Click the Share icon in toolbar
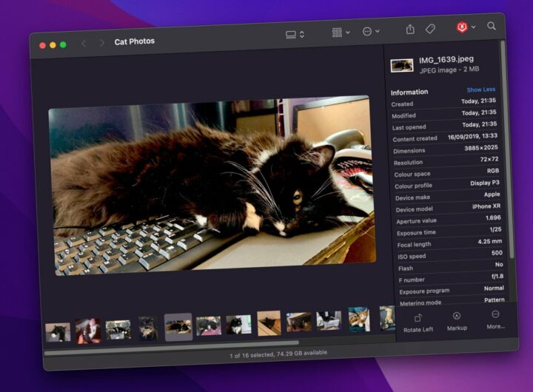 click(410, 30)
